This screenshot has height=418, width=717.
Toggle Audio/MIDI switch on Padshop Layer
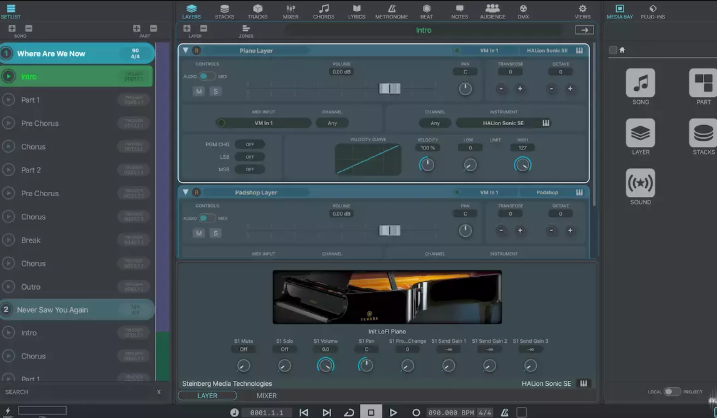click(206, 218)
